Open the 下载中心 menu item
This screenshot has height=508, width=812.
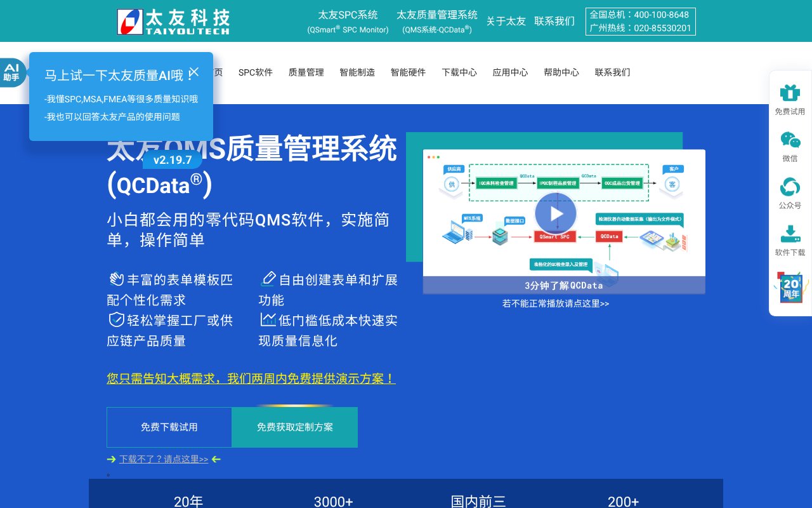(459, 72)
